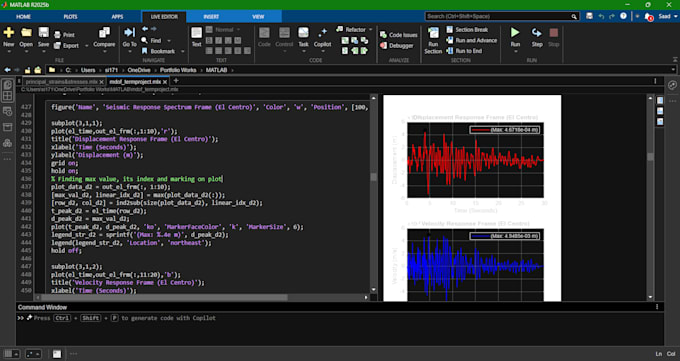
Task: Open the Code Issues panel
Action: click(399, 35)
